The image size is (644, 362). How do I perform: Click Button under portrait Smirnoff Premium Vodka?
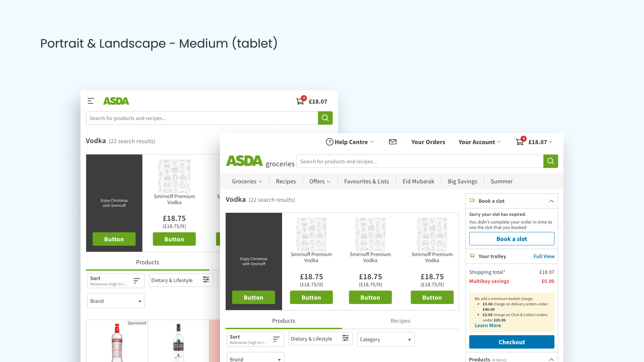(x=174, y=239)
